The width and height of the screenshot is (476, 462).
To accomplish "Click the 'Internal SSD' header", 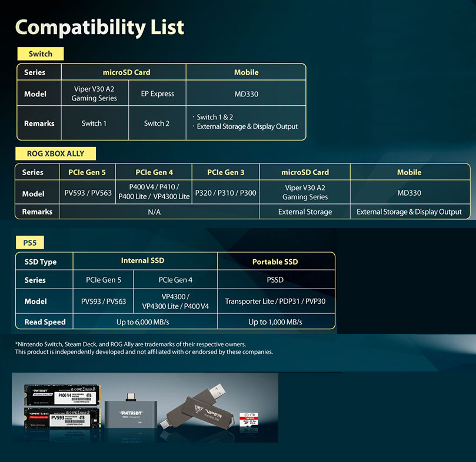I will (142, 260).
